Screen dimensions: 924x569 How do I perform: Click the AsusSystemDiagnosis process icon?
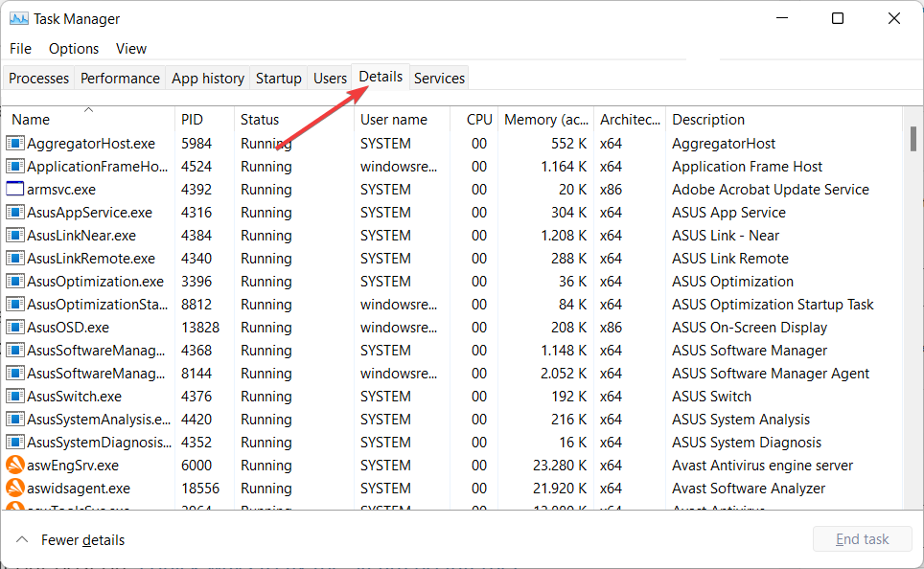coord(15,442)
